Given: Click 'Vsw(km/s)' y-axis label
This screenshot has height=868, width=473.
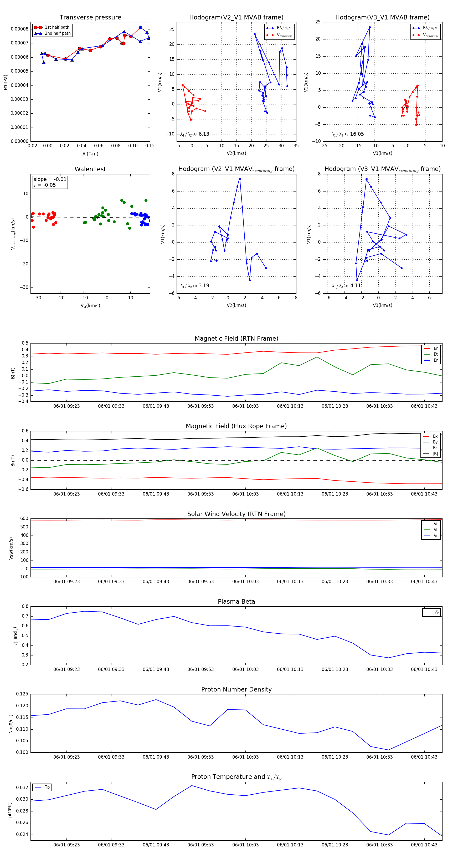Looking at the screenshot, I should point(11,548).
